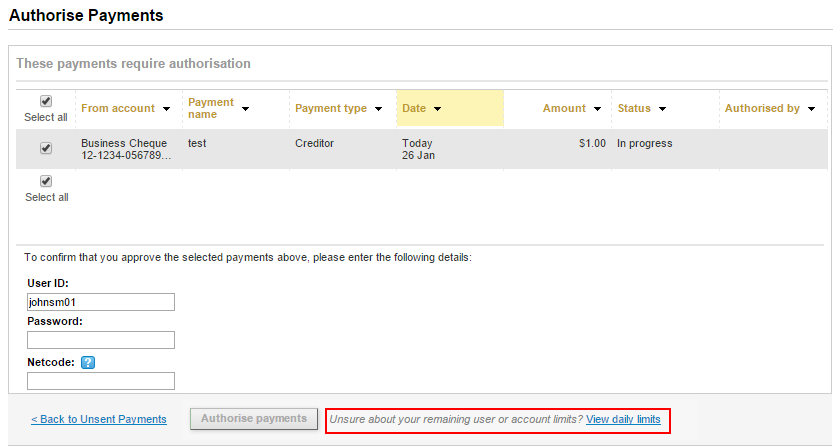Click the Netcode help question mark icon
The height and width of the screenshot is (448, 835).
coord(88,362)
